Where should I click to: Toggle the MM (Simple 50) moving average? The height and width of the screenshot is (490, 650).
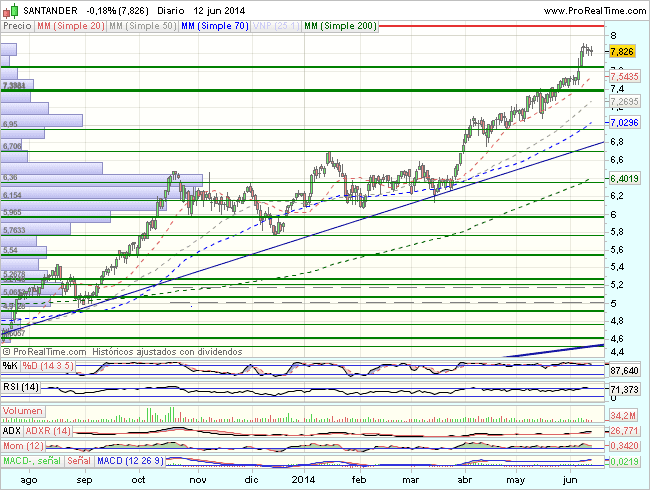pos(141,25)
